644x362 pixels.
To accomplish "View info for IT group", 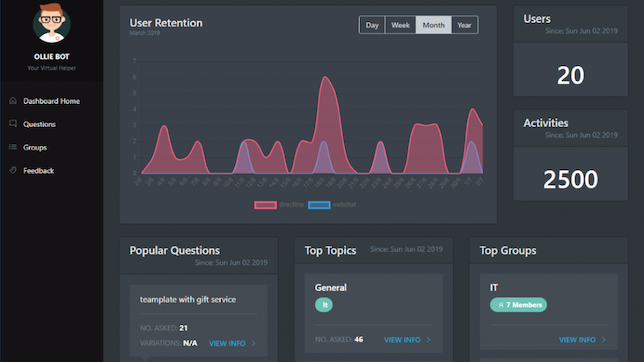I will 577,340.
